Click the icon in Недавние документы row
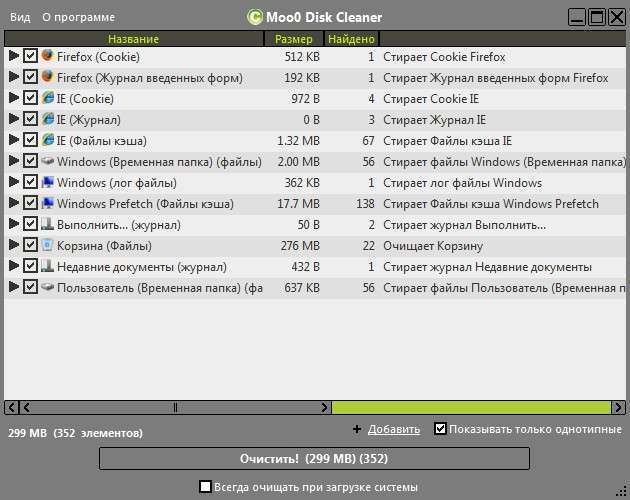Viewport: 630px width, 500px height. 47,266
